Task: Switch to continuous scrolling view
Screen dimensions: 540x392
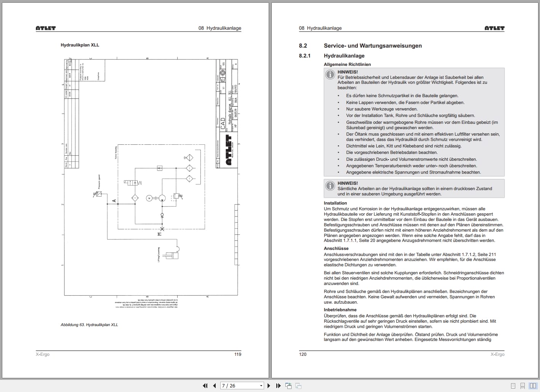Action: (522, 386)
